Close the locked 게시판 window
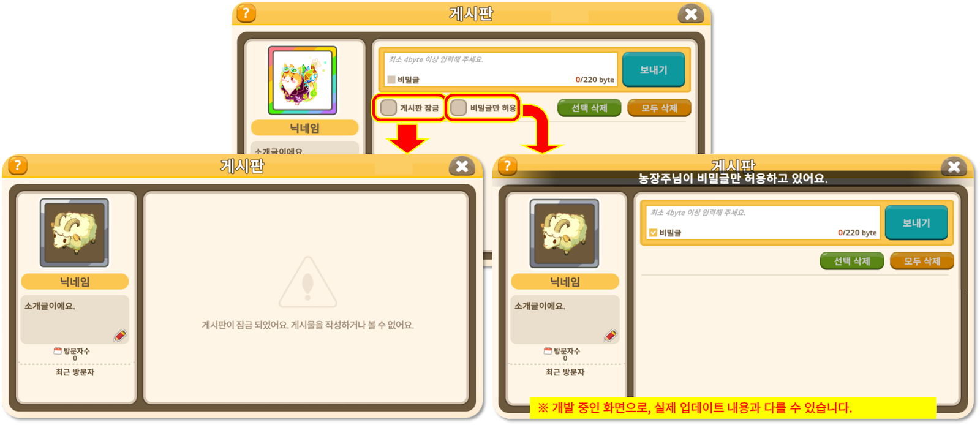The image size is (980, 425). pos(462,166)
